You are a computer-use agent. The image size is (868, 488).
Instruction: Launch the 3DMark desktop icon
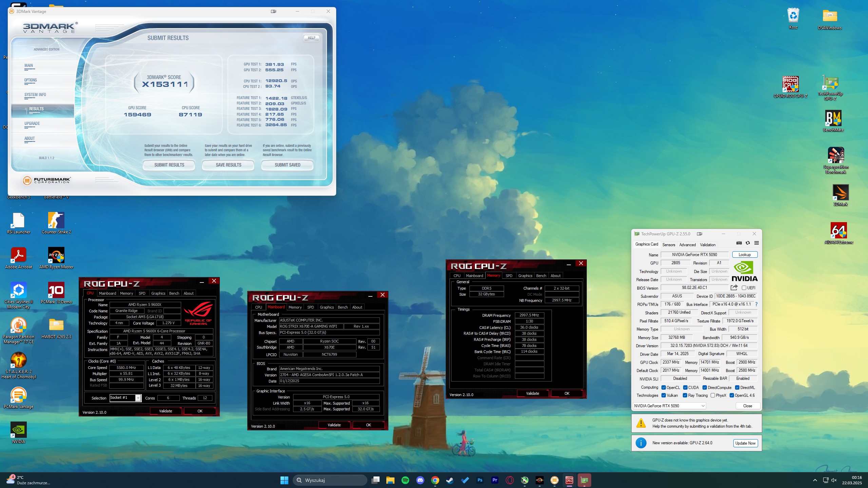841,195
